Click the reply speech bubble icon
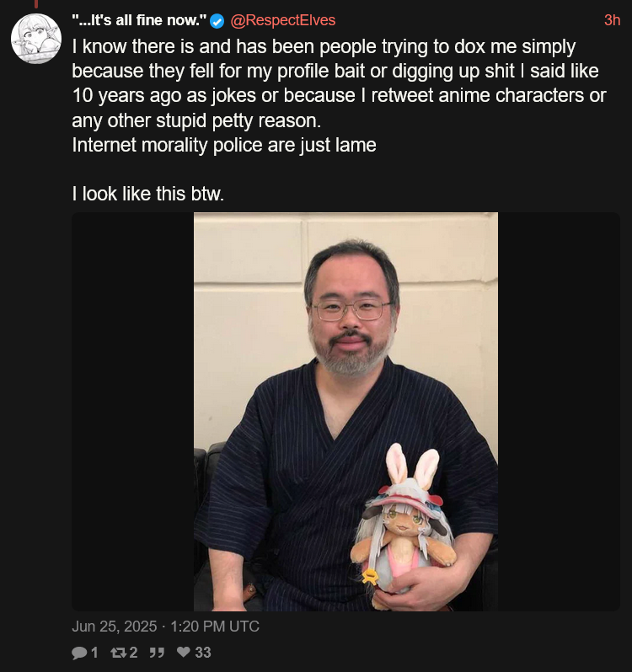 point(79,653)
